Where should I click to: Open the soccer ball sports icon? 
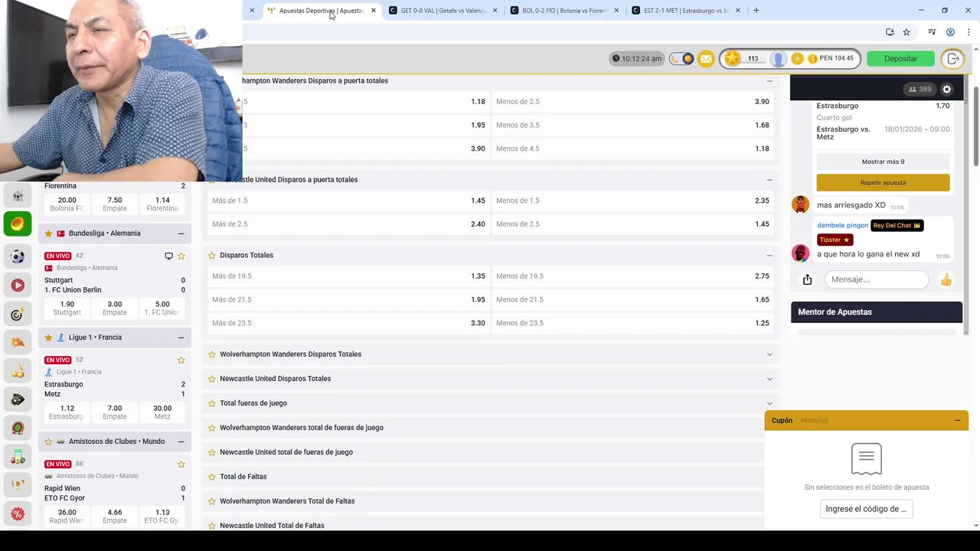[18, 256]
